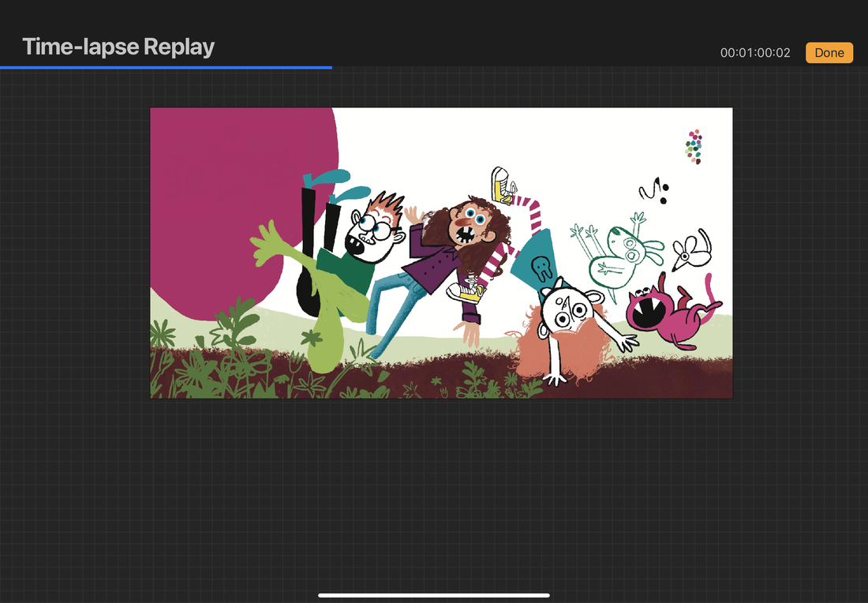
Task: Click the 00:01:00:02 timestamp readout
Action: click(755, 53)
